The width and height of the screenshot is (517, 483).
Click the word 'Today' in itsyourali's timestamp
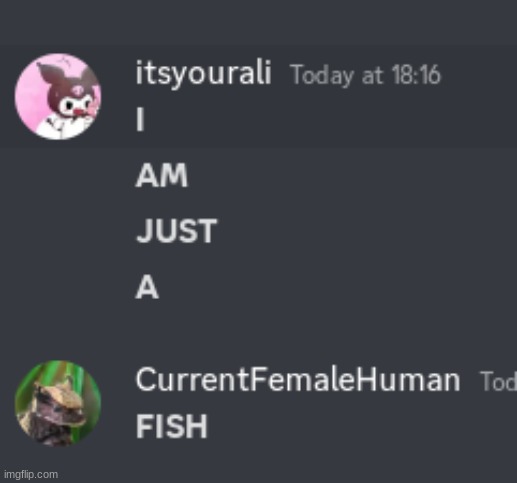[x=322, y=76]
